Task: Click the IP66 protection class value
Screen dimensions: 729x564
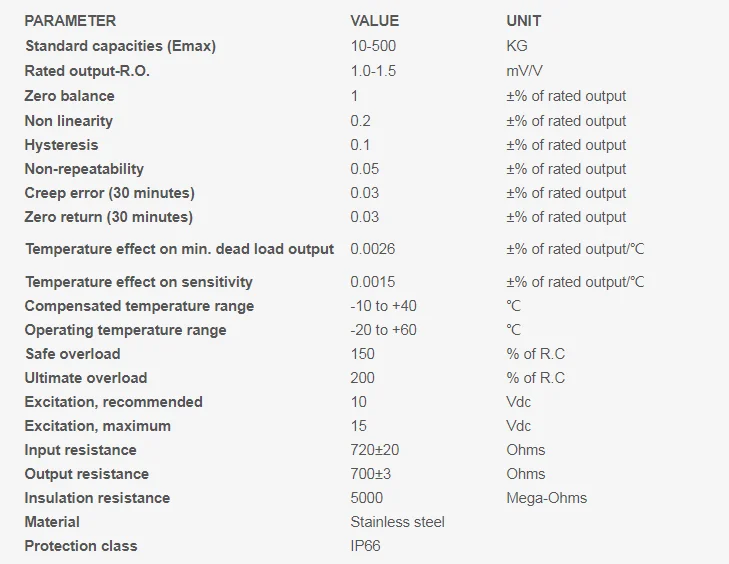Action: pyautogui.click(x=365, y=546)
